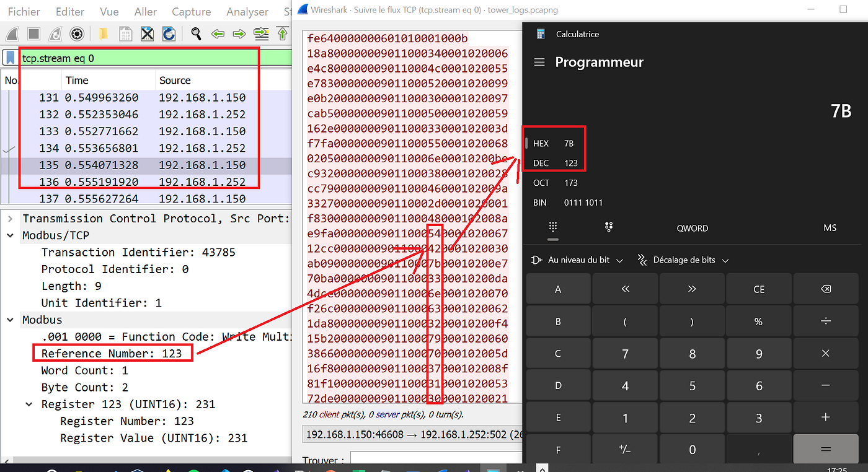Reload this capture file toolbar icon

168,33
